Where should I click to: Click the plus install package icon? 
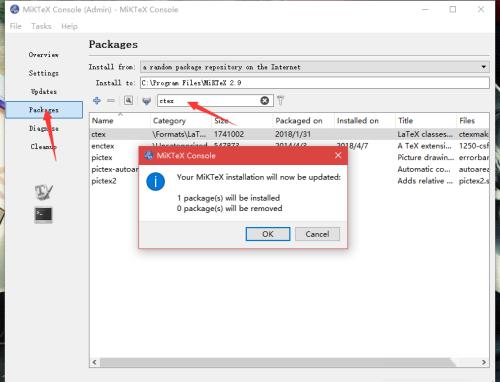coord(97,100)
